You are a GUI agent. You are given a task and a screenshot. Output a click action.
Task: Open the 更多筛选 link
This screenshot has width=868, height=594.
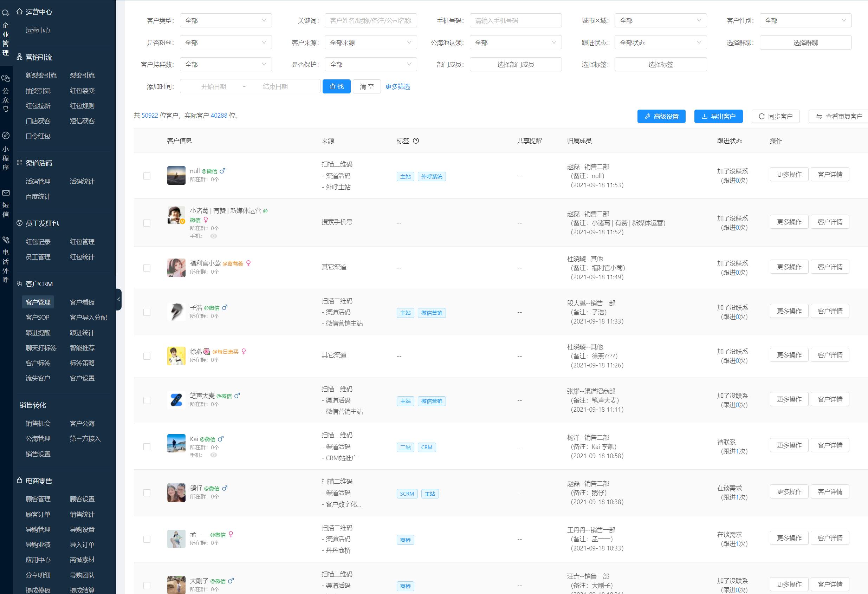coord(397,87)
